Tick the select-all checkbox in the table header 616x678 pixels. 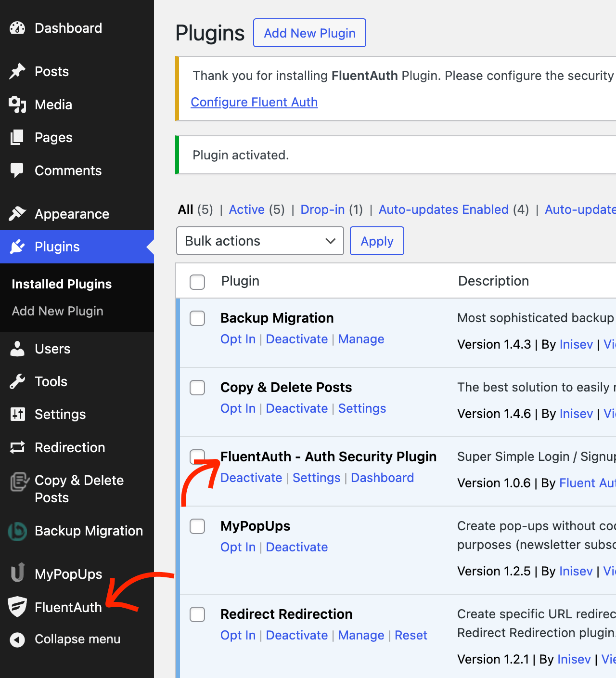197,282
